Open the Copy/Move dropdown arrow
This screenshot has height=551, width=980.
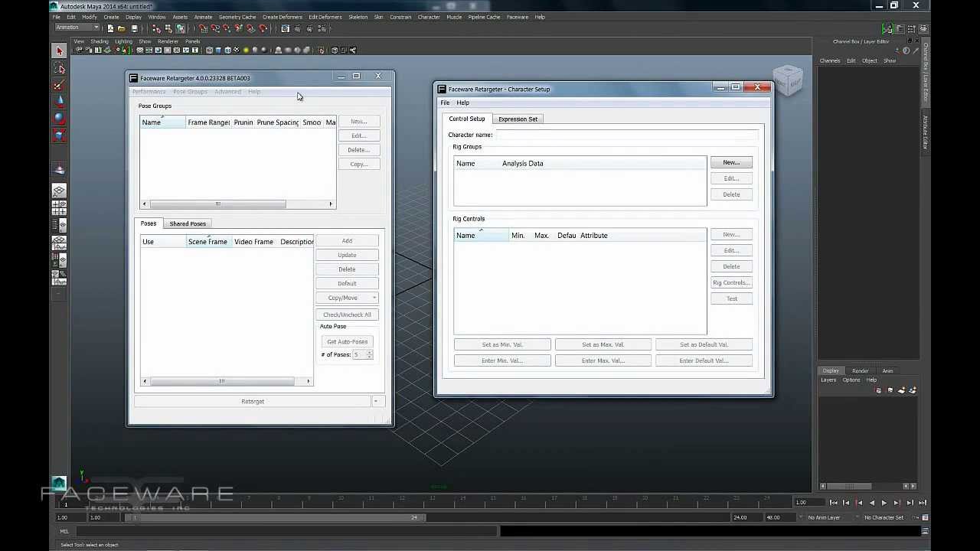[x=374, y=298]
